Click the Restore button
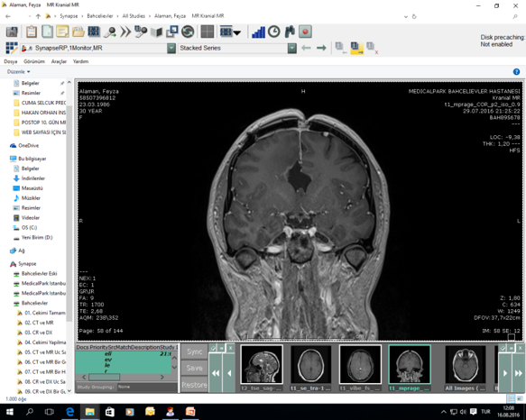The image size is (526, 420). [x=195, y=385]
